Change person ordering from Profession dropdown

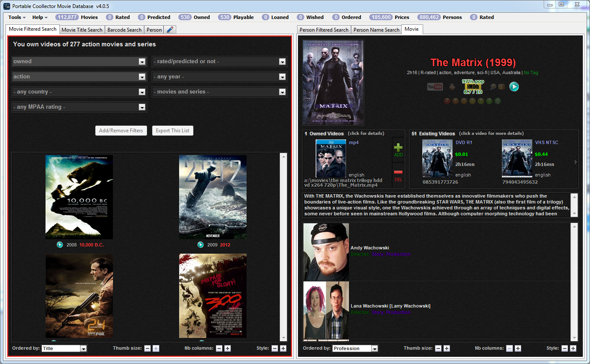(355, 348)
